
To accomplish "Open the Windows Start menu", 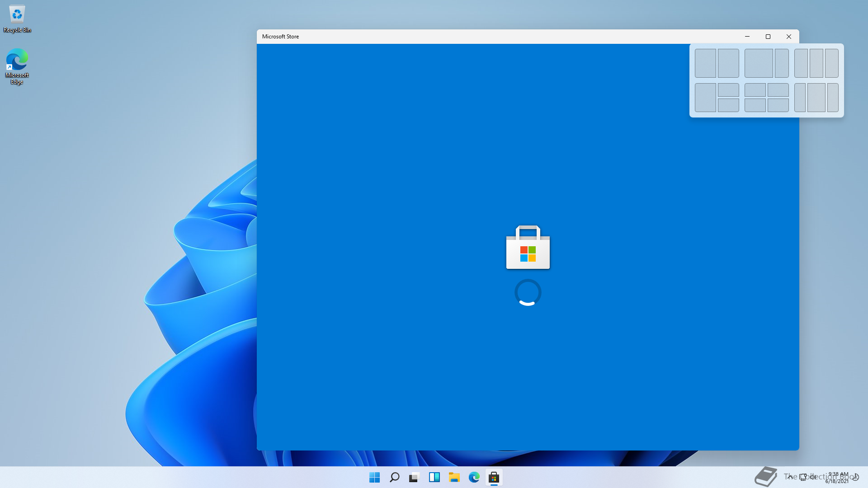I will click(374, 477).
